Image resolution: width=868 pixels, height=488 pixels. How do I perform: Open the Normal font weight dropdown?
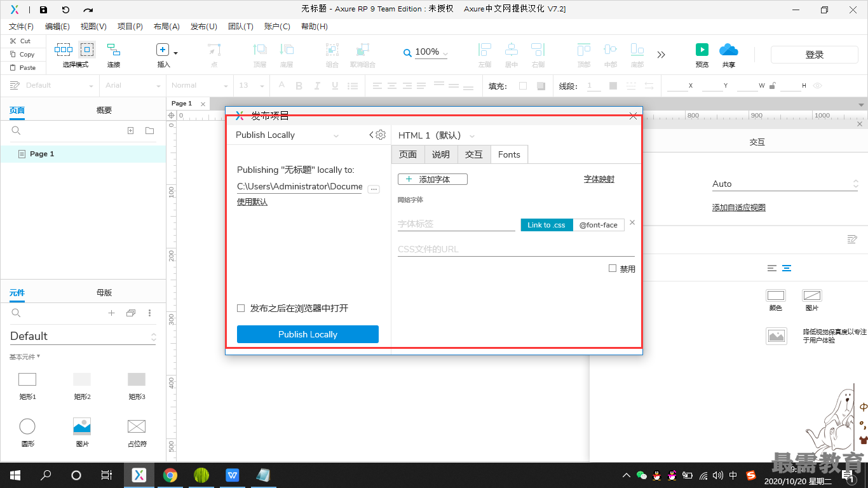tap(200, 85)
